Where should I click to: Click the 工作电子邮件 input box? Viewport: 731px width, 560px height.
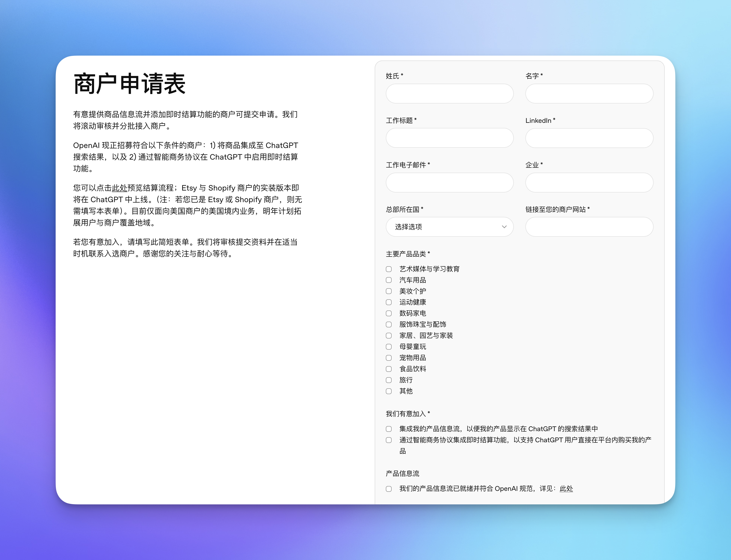(x=449, y=183)
